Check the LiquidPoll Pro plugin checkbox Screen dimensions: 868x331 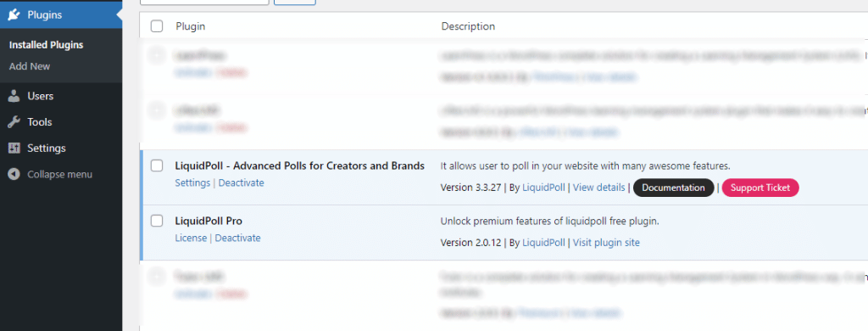157,221
